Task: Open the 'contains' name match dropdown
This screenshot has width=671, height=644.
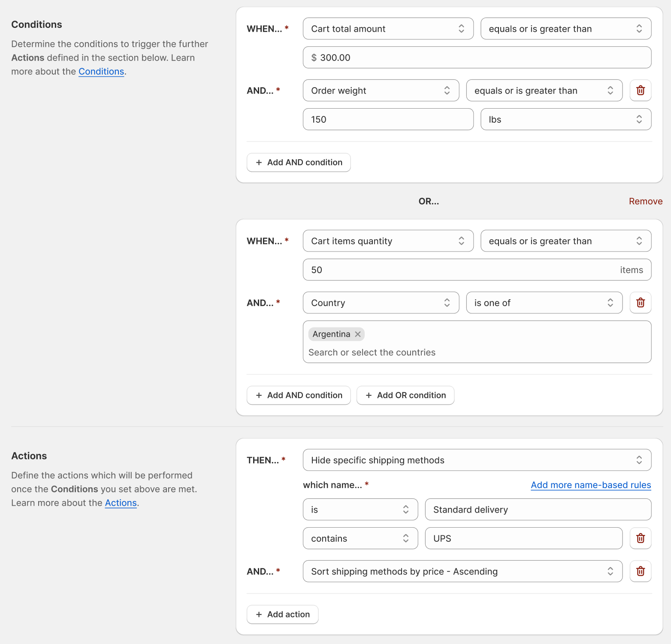Action: pos(360,538)
